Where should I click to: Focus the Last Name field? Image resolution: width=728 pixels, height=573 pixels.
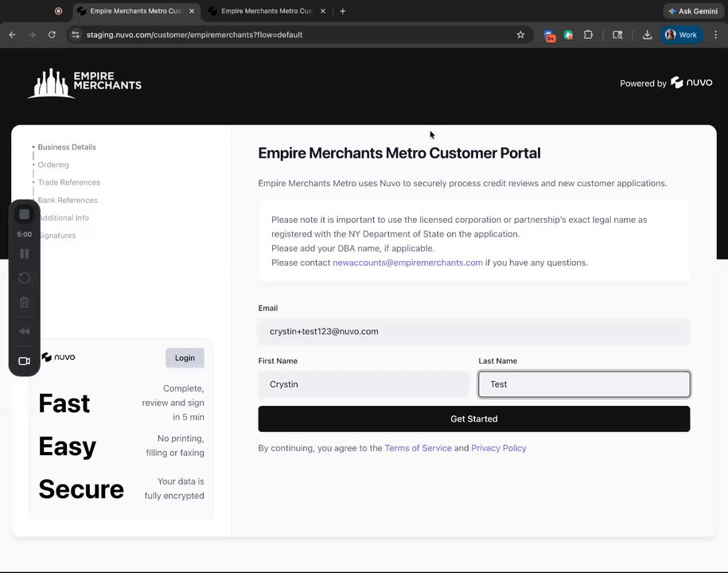point(584,384)
